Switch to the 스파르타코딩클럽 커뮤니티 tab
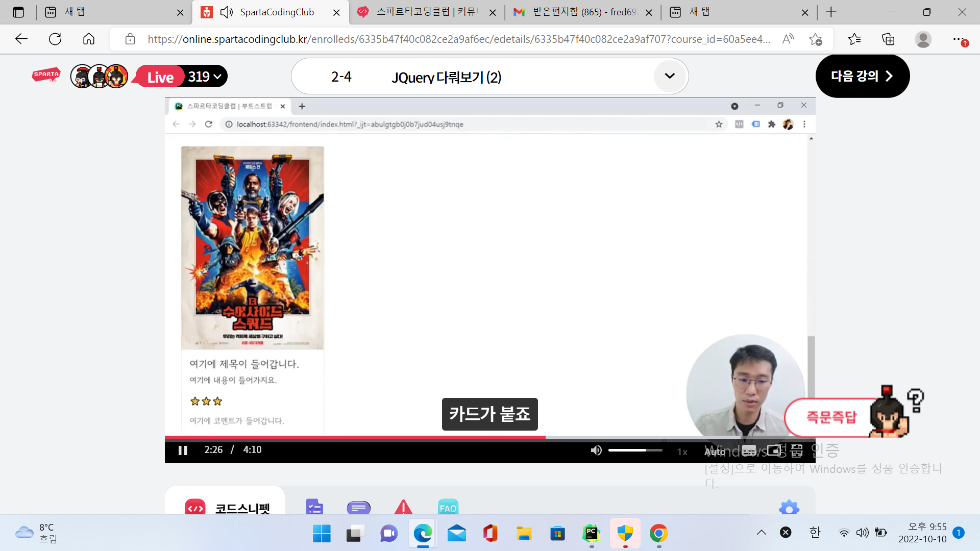 [x=427, y=12]
